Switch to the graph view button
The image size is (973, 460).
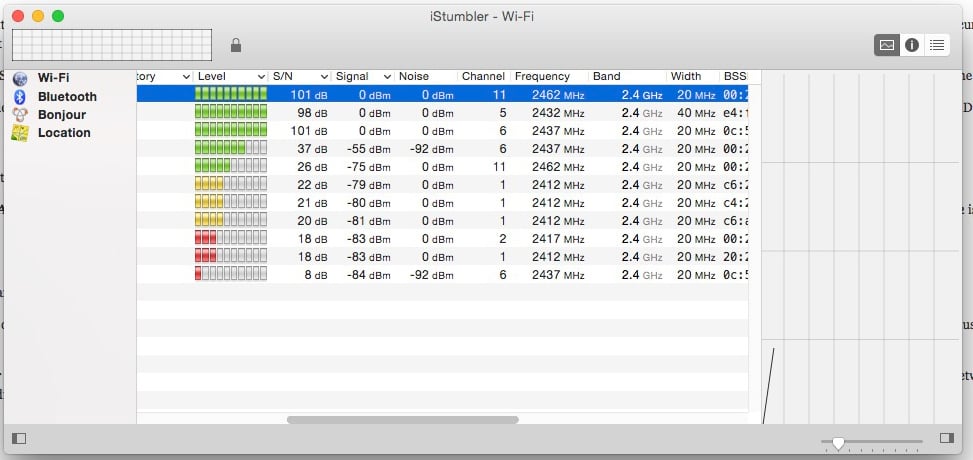(x=886, y=45)
